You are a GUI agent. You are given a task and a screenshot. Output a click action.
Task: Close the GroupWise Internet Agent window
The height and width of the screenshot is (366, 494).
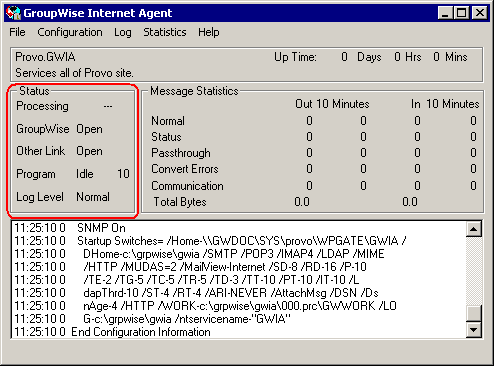point(480,13)
